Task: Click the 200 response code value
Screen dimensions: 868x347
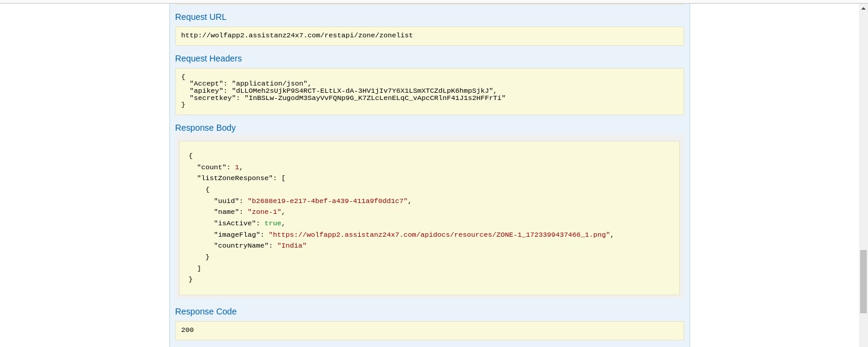Action: (x=187, y=330)
